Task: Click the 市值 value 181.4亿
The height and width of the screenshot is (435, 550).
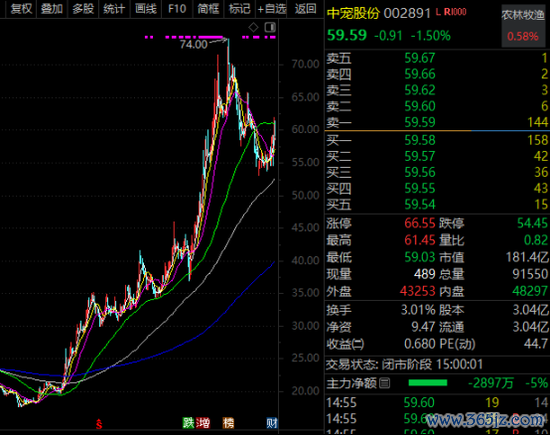Action: [527, 257]
